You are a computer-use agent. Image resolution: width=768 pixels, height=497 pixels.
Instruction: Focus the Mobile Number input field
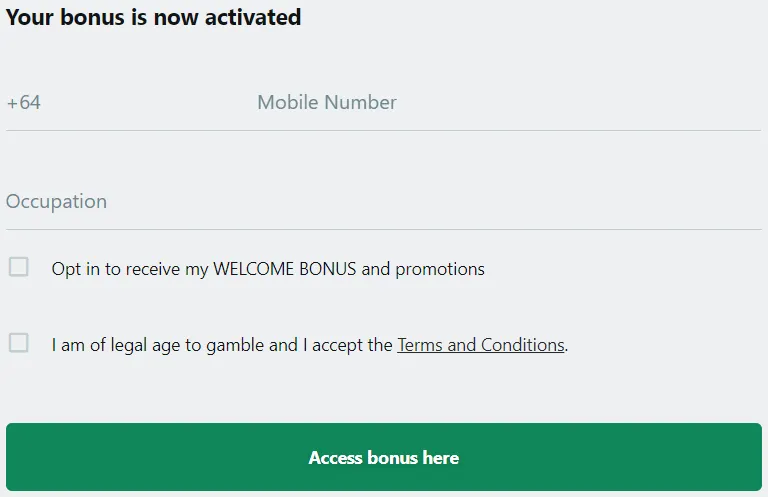[x=500, y=102]
